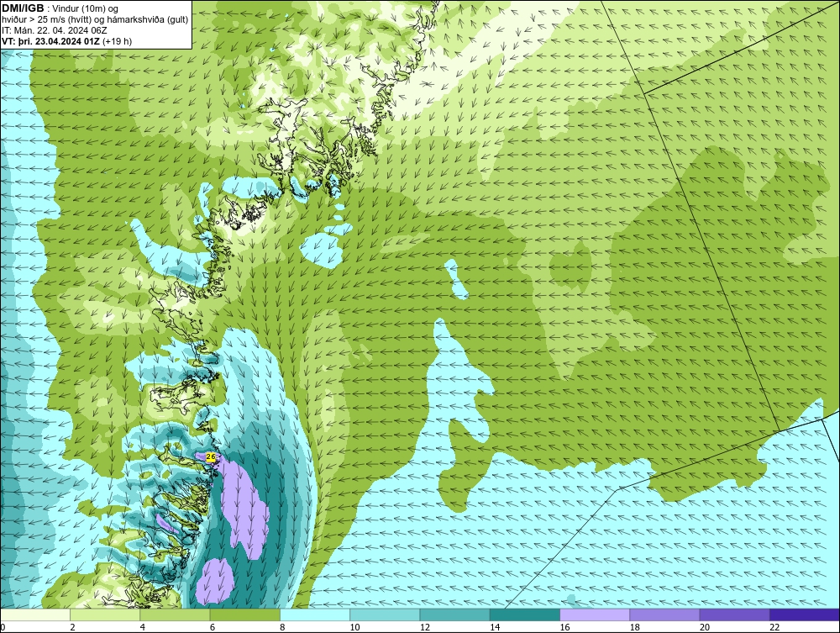This screenshot has height=633, width=840.
Task: Click the darkest purple legend swatch above 22
Action: click(x=805, y=615)
